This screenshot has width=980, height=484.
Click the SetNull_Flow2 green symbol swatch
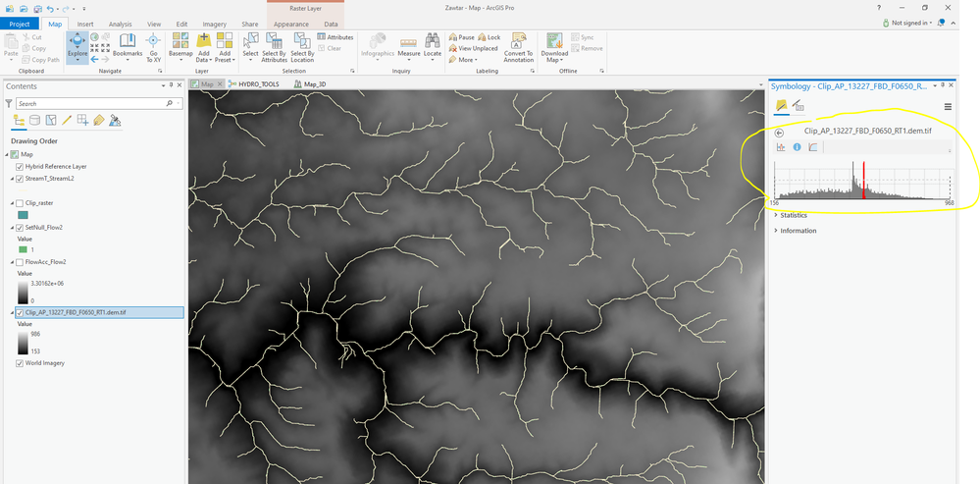point(23,249)
